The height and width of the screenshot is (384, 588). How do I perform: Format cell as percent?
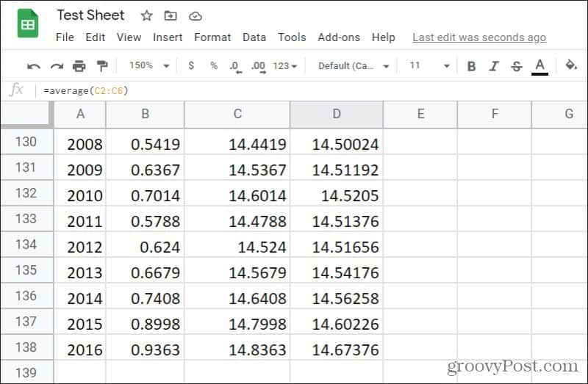tap(214, 65)
